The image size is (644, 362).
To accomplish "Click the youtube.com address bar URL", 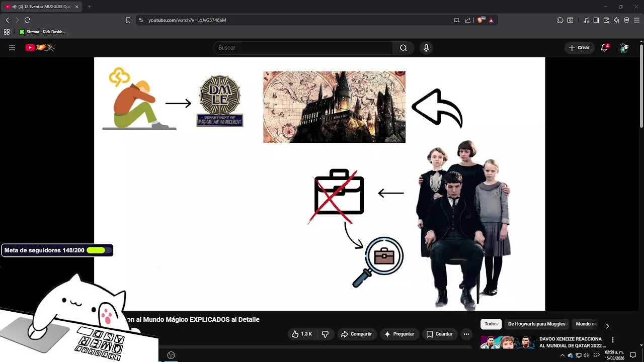I will coord(187,20).
